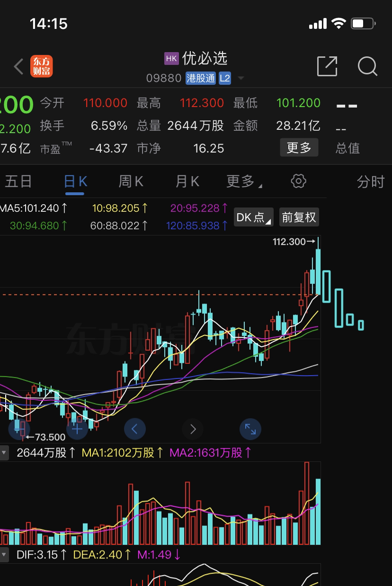This screenshot has width=392, height=586.
Task: Open the search magnifier icon
Action: 367,66
